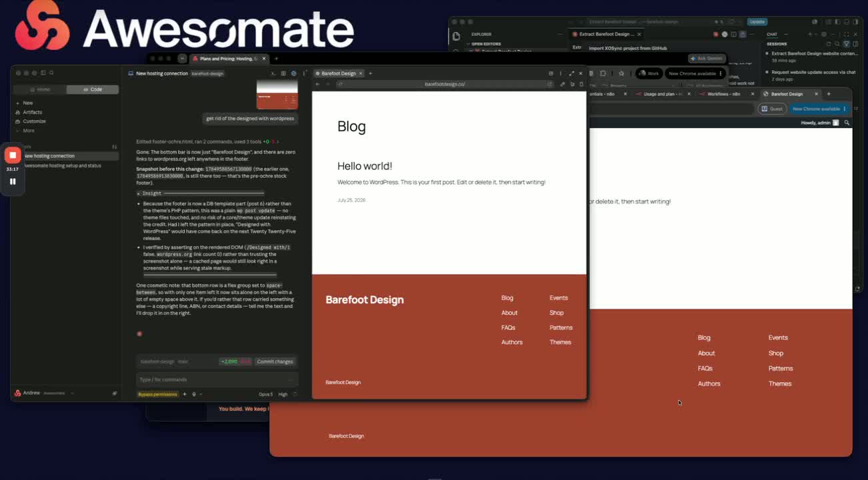The height and width of the screenshot is (480, 868).
Task: Click the expand icon in the preview pane
Action: 571,73
